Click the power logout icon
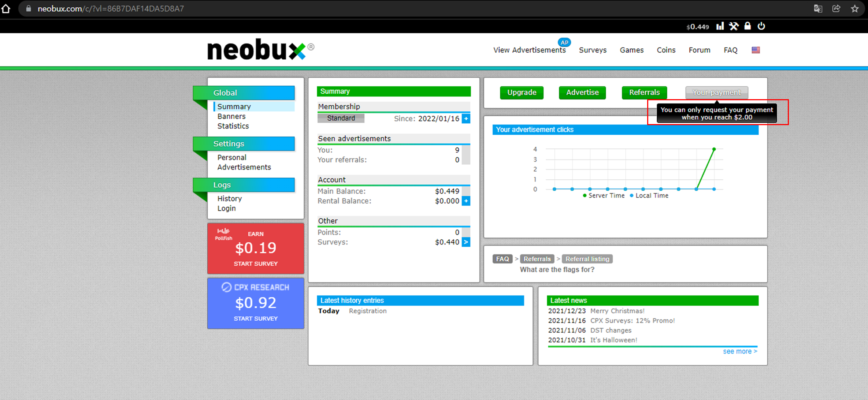Viewport: 868px width, 400px height. coord(761,26)
